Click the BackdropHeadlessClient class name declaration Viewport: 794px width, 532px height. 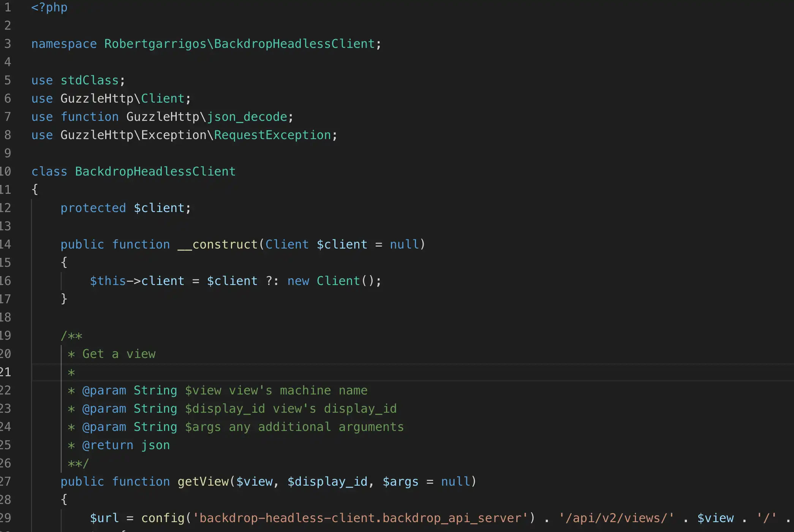155,171
